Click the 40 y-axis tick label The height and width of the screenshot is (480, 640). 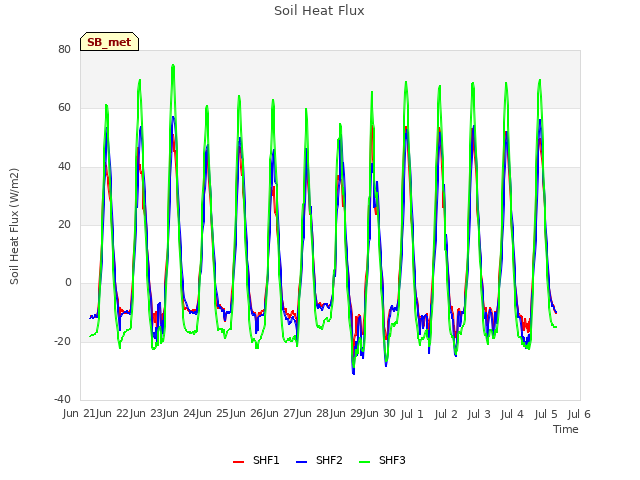tap(64, 166)
